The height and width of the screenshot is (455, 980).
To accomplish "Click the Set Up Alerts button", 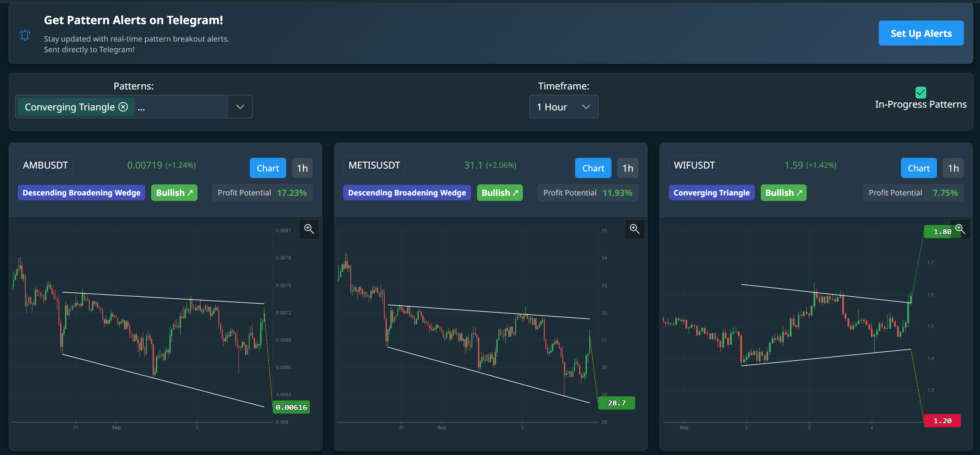I will click(921, 33).
